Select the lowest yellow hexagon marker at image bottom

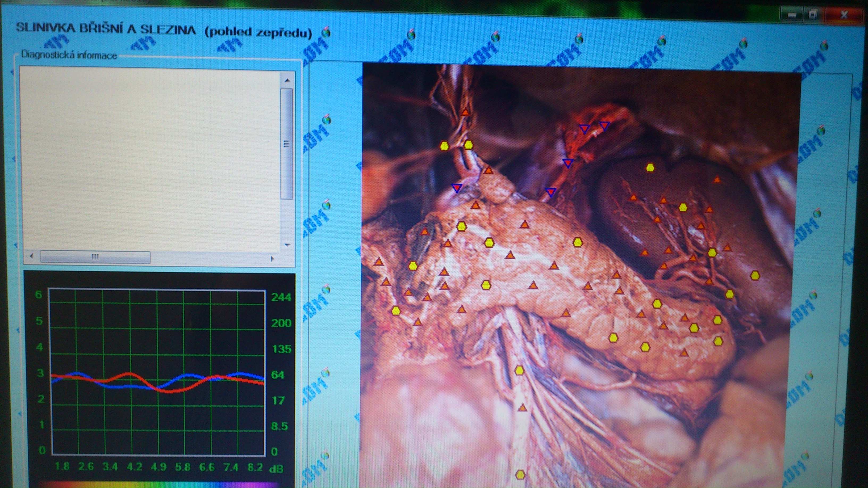tap(520, 475)
